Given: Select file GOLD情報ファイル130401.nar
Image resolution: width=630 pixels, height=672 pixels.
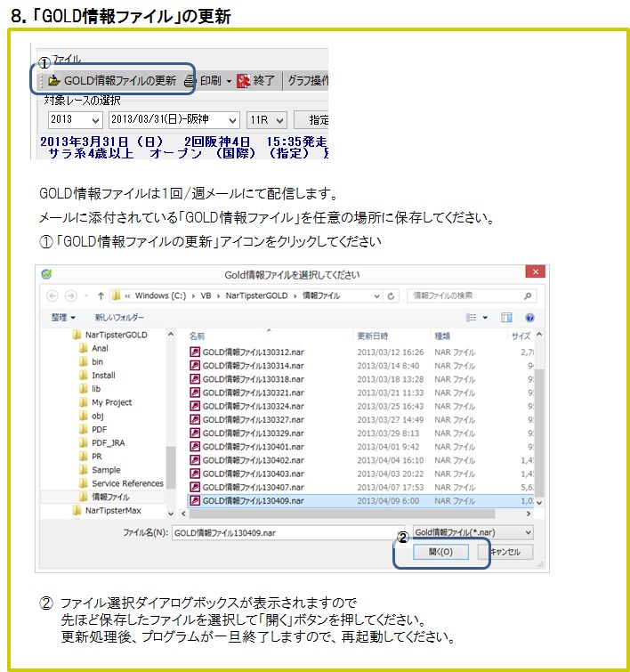Looking at the screenshot, I should pyautogui.click(x=253, y=447).
